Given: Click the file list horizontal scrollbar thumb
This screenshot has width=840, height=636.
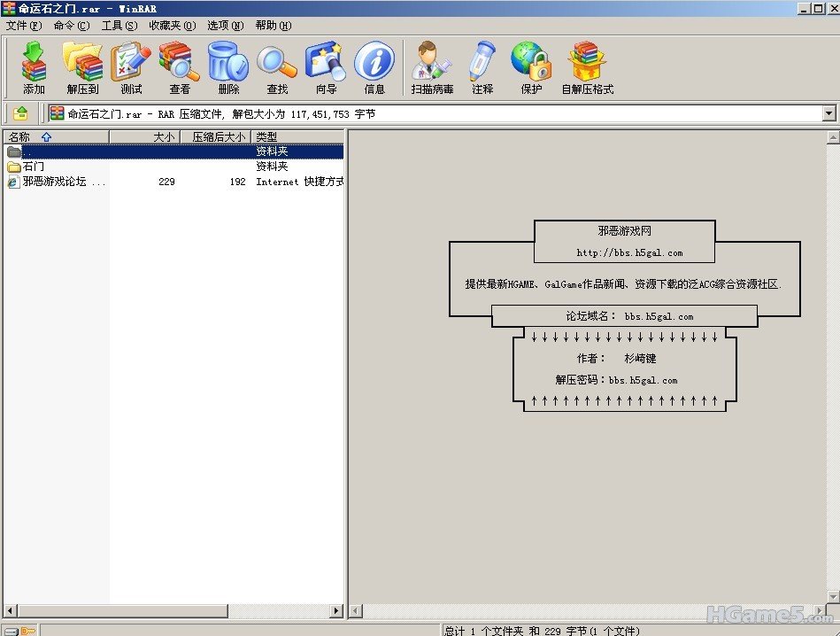Looking at the screenshot, I should pyautogui.click(x=123, y=610).
